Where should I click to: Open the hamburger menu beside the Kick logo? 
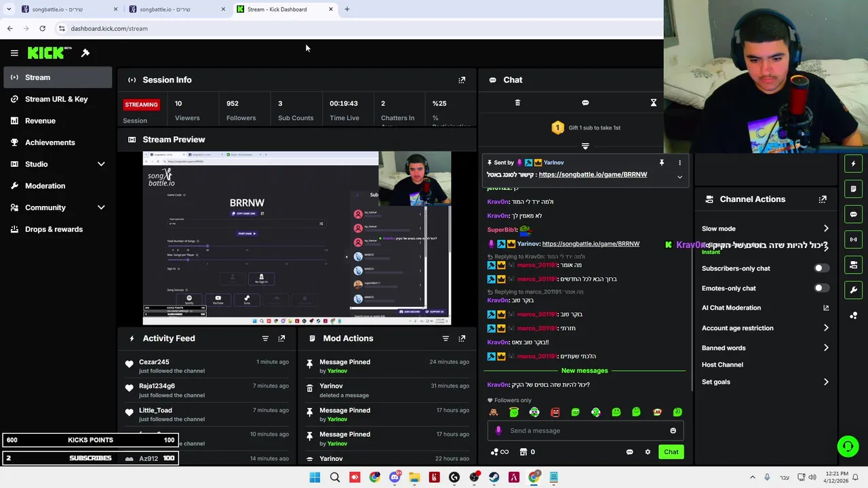[14, 53]
